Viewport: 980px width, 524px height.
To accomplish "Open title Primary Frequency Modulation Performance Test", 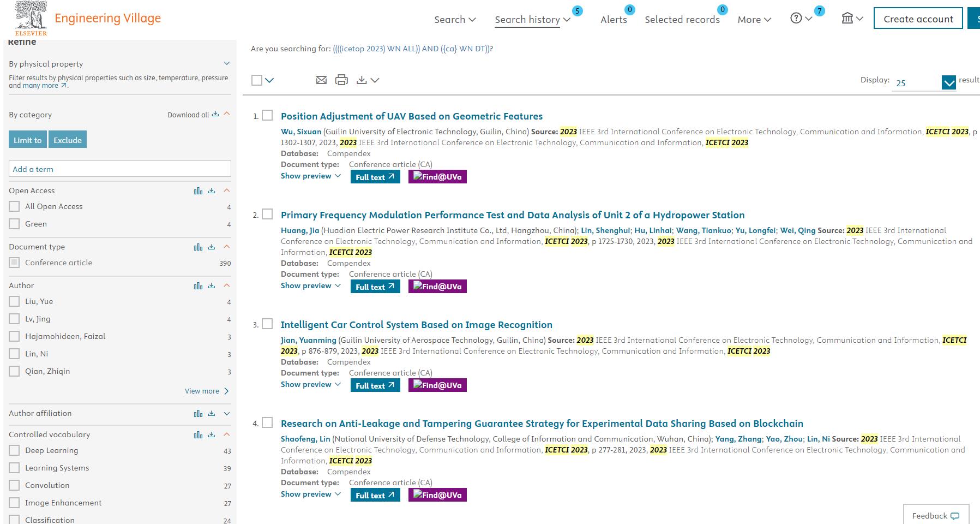I will (513, 215).
